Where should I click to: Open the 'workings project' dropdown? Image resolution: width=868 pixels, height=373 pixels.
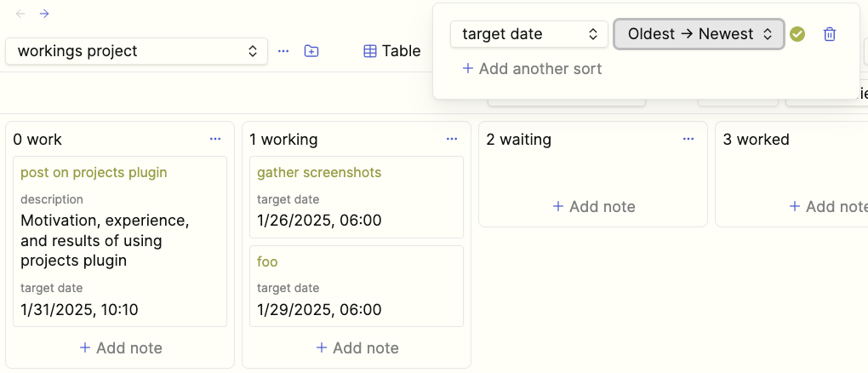coord(137,51)
